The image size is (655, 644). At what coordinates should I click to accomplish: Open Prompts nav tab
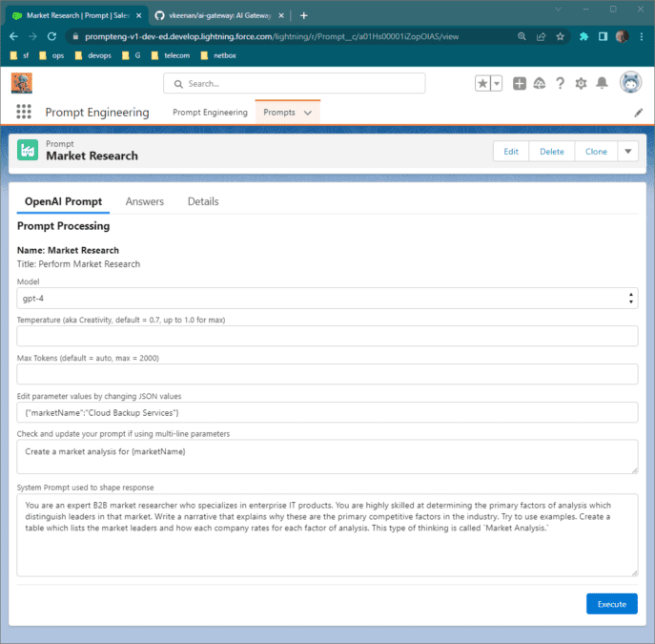tap(279, 113)
